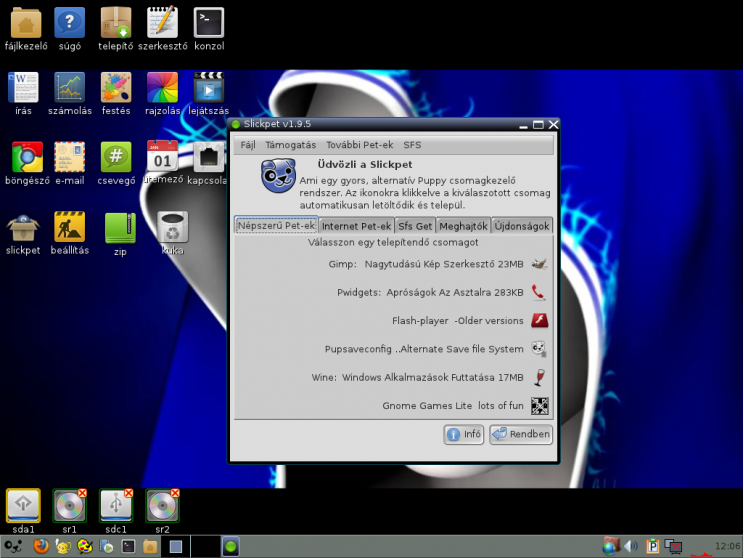This screenshot has width=744, height=558.
Task: Launch Firefox from the taskbar
Action: point(41,547)
